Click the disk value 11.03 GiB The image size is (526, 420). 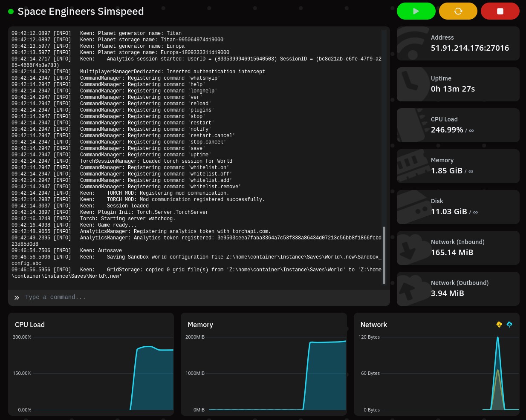[449, 212]
